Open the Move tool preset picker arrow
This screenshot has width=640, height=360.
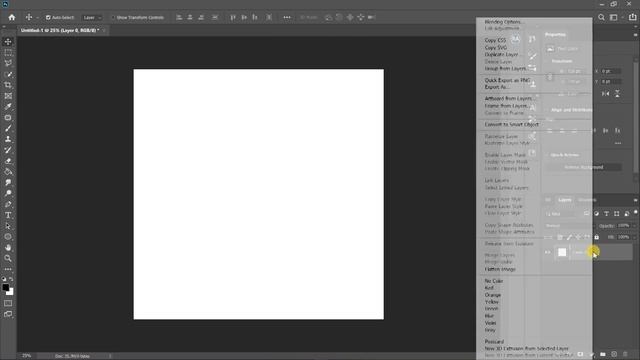tap(38, 18)
